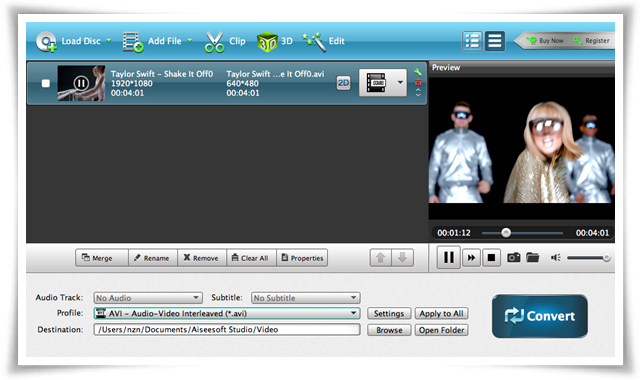640x380 pixels.
Task: Open the Profile AVI dropdown
Action: [227, 313]
